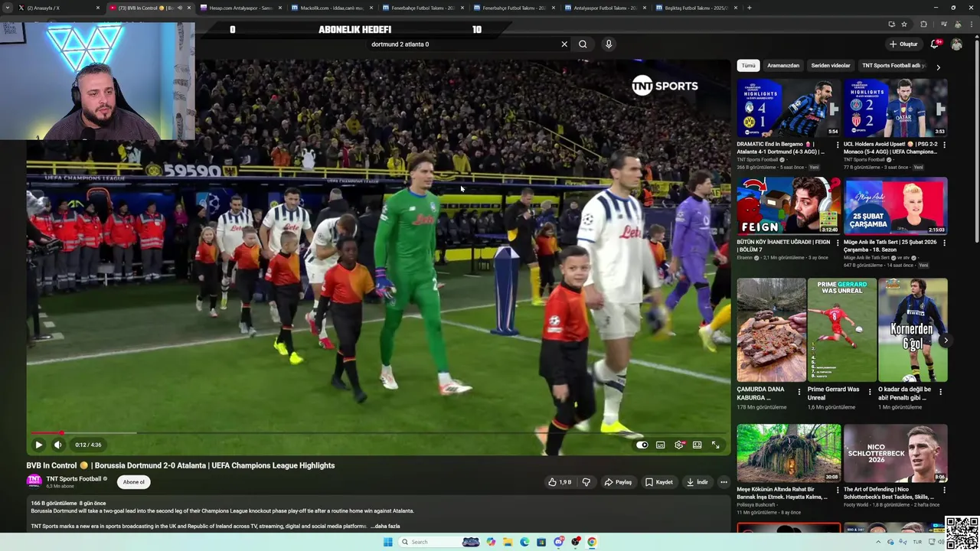
Task: Mute the video with the speaker icon
Action: pos(58,445)
